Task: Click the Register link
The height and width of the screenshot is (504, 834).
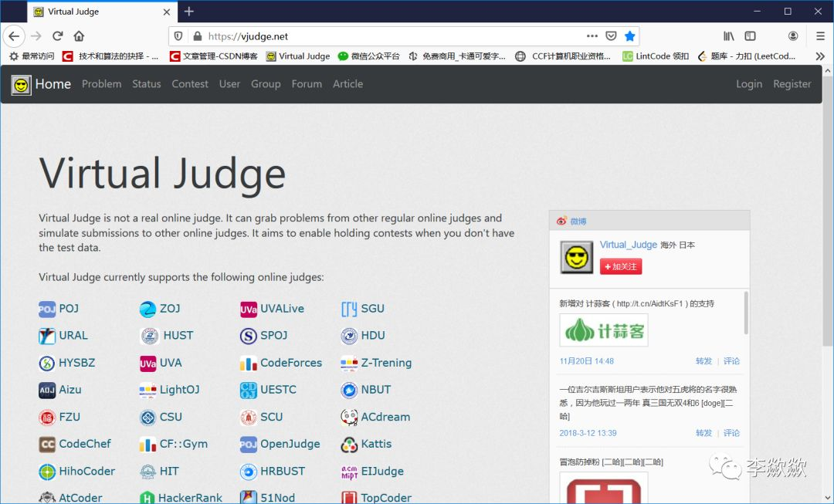Action: (x=792, y=84)
